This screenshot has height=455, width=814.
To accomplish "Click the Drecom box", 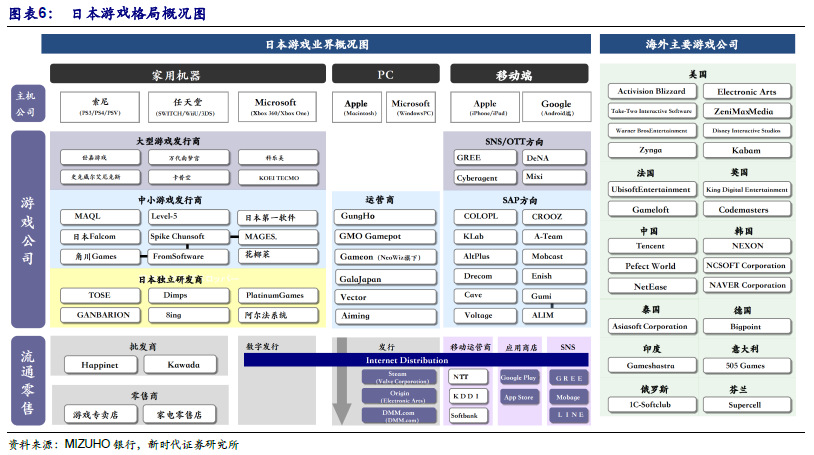I will click(x=485, y=276).
